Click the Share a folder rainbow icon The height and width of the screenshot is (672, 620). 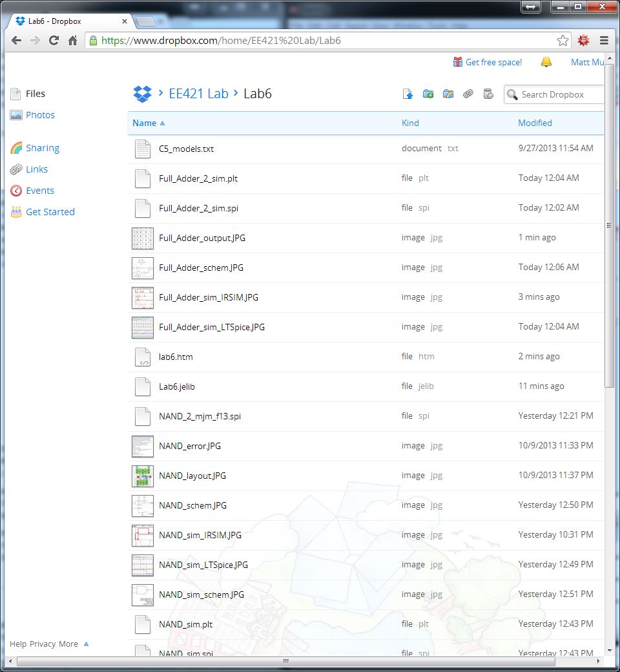[448, 94]
